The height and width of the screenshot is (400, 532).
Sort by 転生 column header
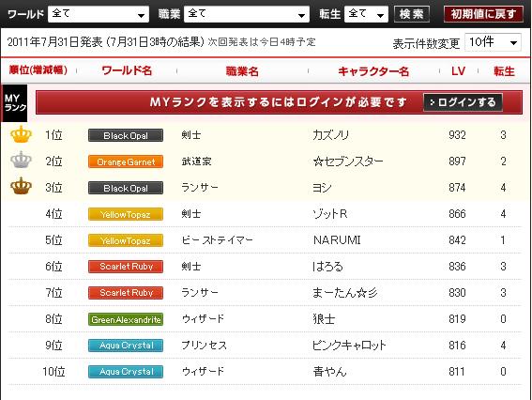504,71
